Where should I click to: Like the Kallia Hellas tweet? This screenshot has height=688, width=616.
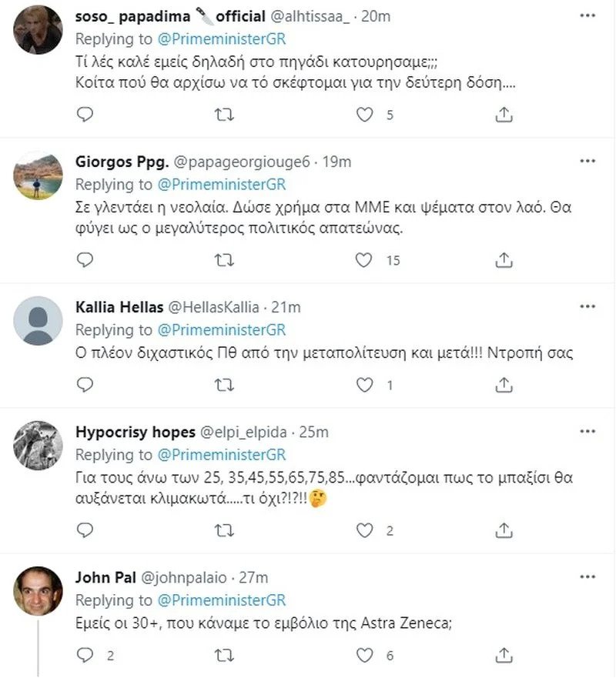point(363,384)
